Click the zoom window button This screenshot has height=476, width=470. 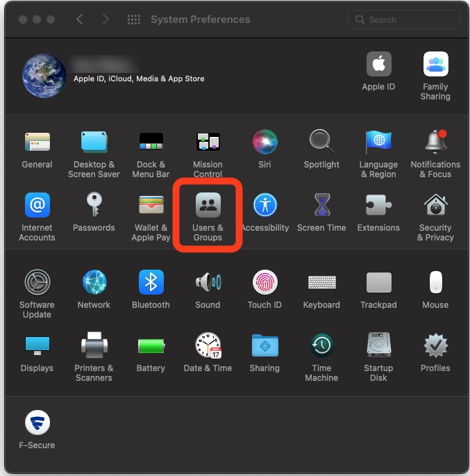[51, 19]
